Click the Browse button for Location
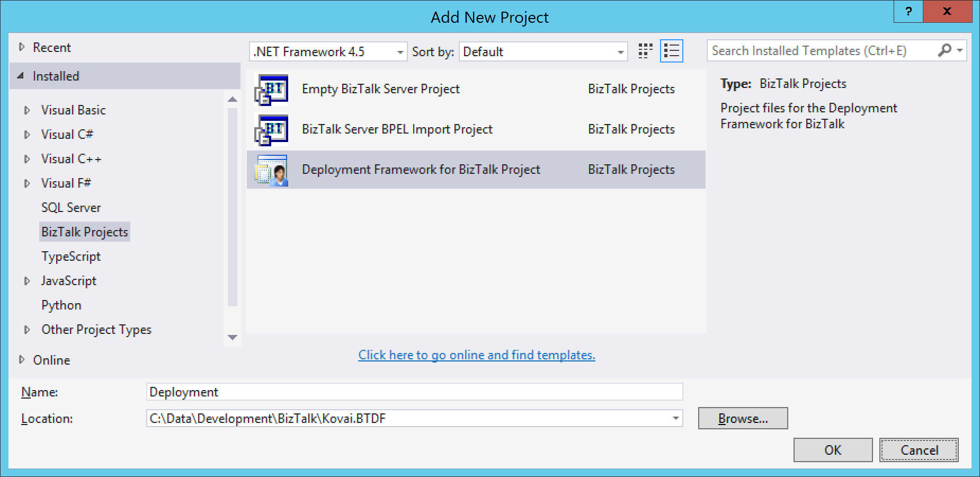This screenshot has width=980, height=477. (743, 418)
